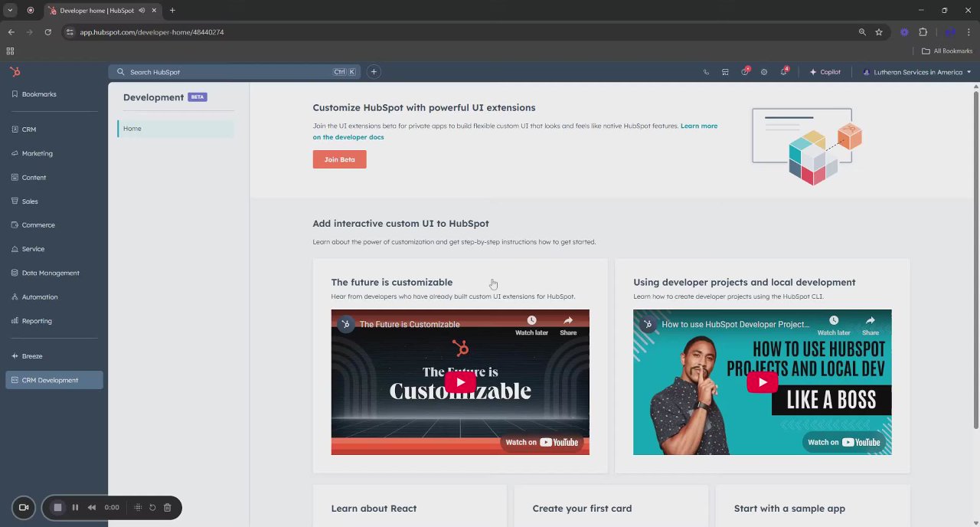The width and height of the screenshot is (980, 527).
Task: Open the browser extensions puzzle icon
Action: point(923,32)
